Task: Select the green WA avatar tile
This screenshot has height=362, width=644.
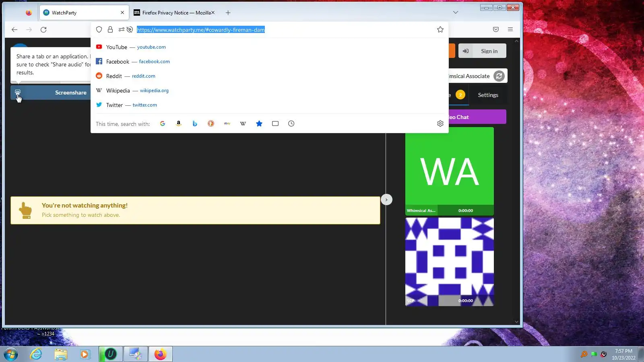Action: click(x=450, y=171)
